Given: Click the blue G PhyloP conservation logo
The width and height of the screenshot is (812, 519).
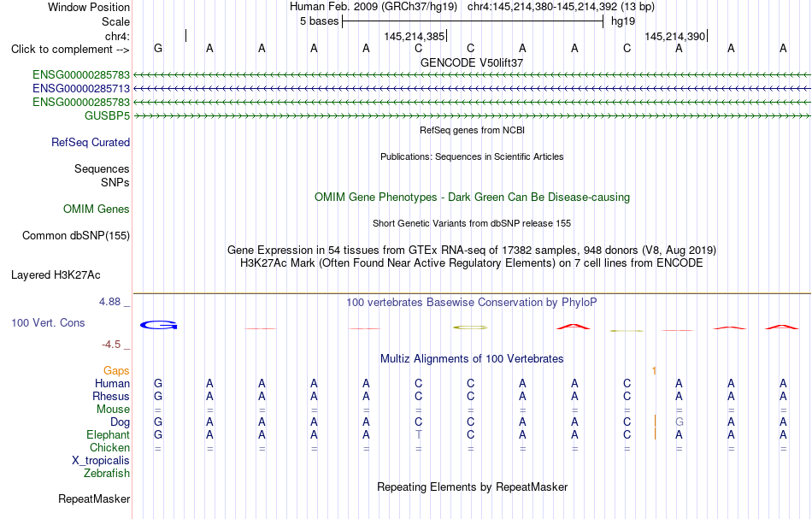Looking at the screenshot, I should coord(158,325).
